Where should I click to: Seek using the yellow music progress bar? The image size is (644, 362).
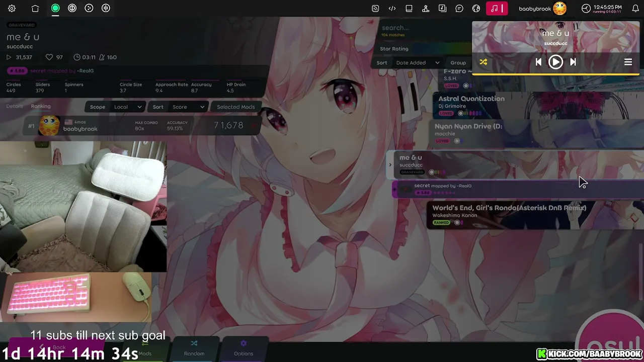(x=555, y=74)
